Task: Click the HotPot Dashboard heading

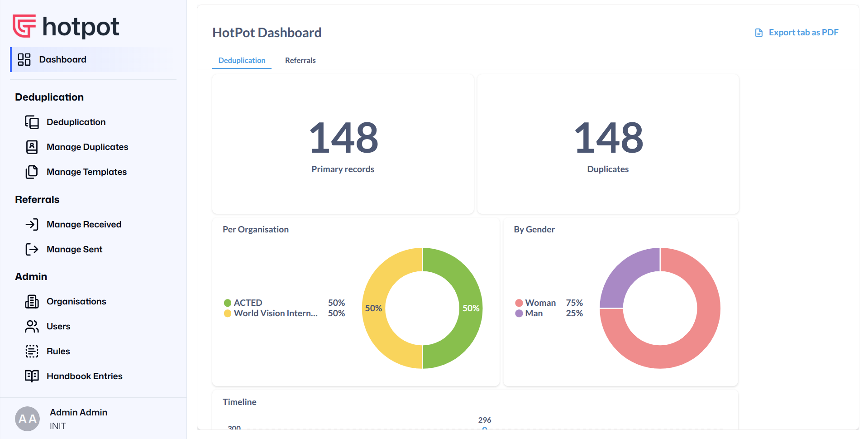Action: pos(267,33)
